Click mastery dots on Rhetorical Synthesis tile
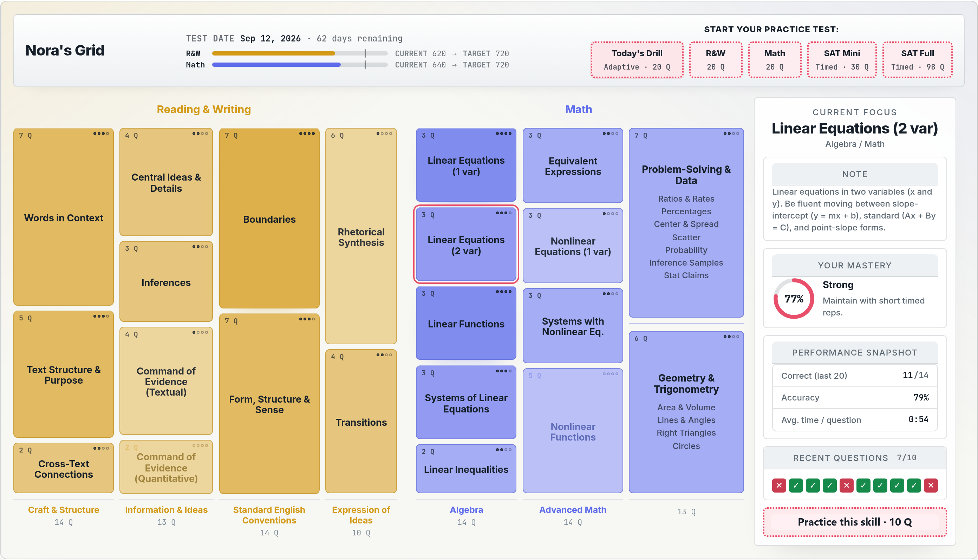The width and height of the screenshot is (978, 560). (384, 134)
